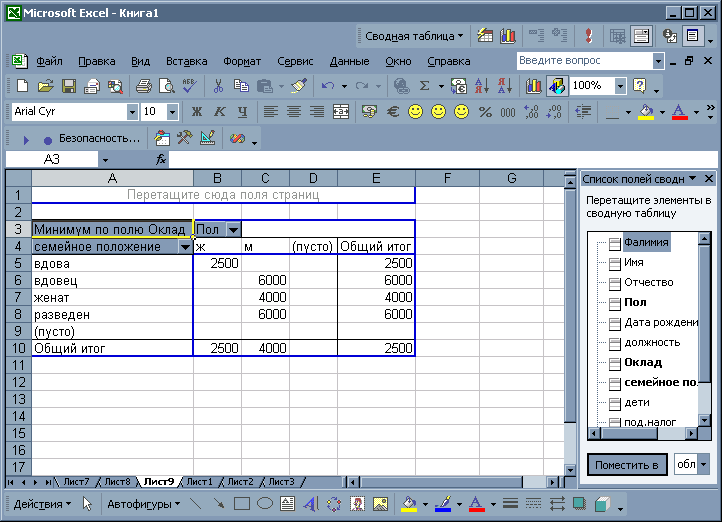Open font name dropdown Arial Cyr

tap(132, 111)
